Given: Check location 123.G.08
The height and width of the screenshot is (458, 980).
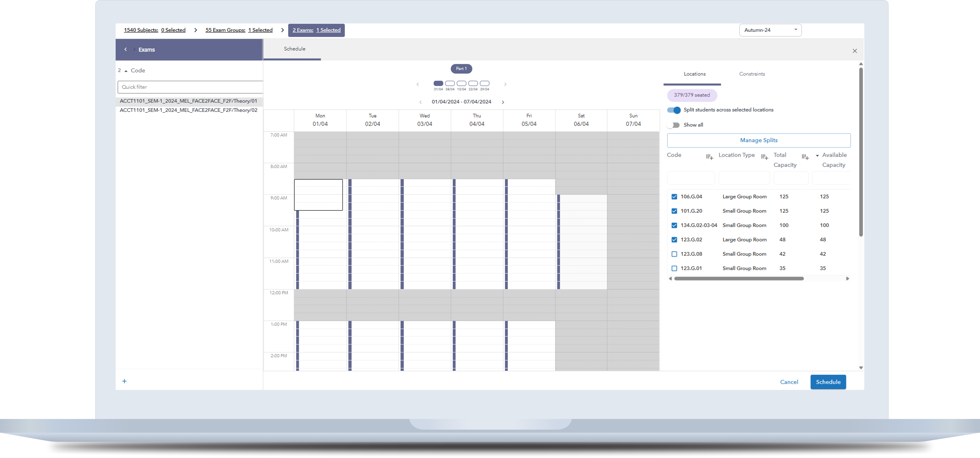Looking at the screenshot, I should (x=674, y=254).
